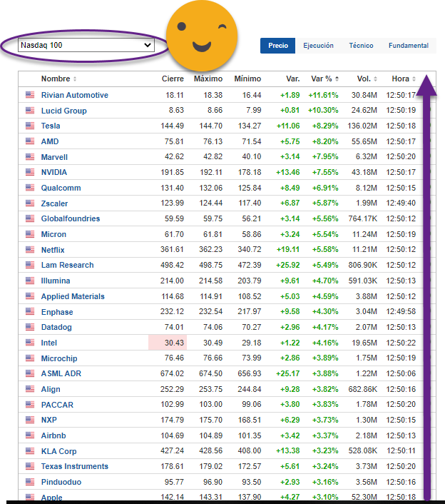This screenshot has width=445, height=504.
Task: Click the US flag beside ASML ADR
Action: tap(30, 373)
